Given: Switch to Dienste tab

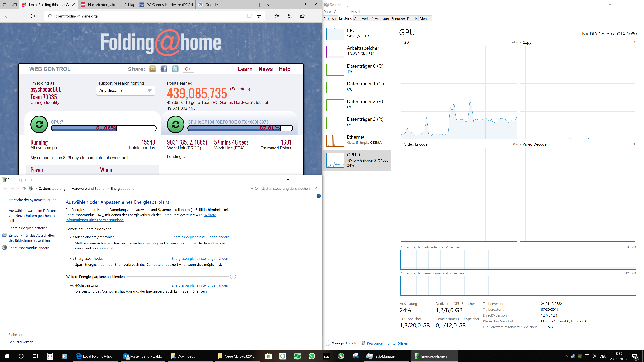Looking at the screenshot, I should pyautogui.click(x=425, y=18).
